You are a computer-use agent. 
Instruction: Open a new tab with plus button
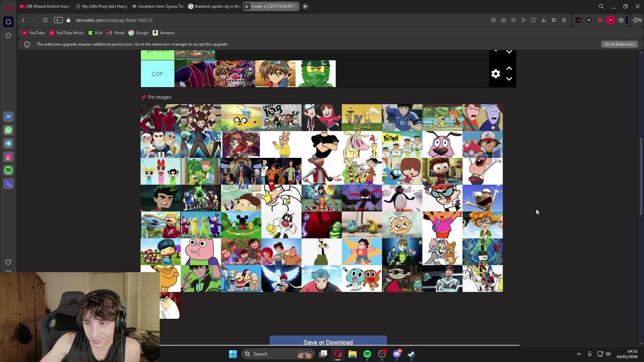pyautogui.click(x=305, y=7)
